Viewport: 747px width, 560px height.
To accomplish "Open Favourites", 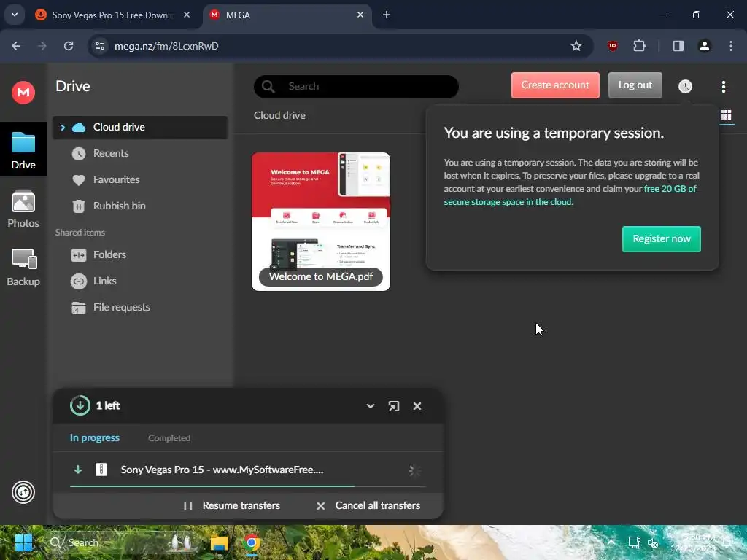I will click(x=116, y=179).
